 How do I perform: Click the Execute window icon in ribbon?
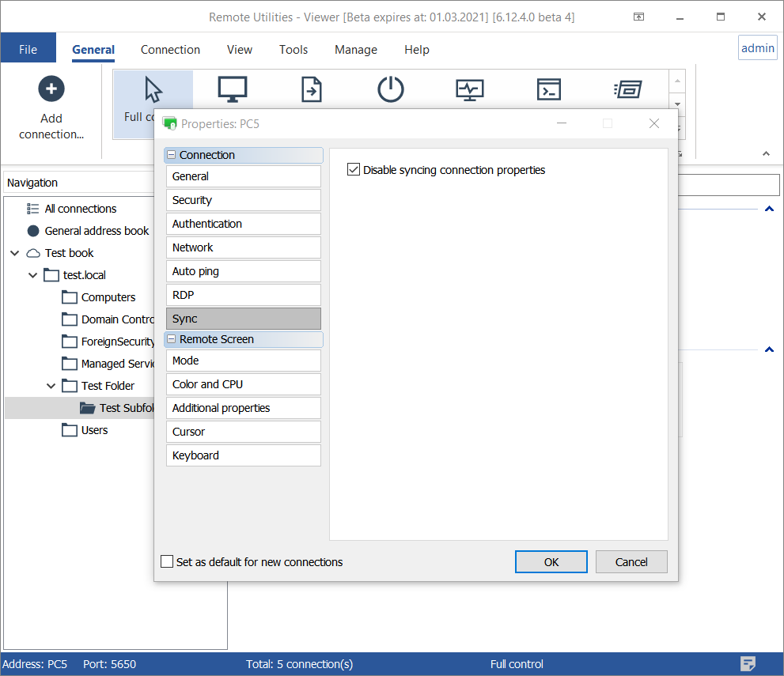coord(627,89)
